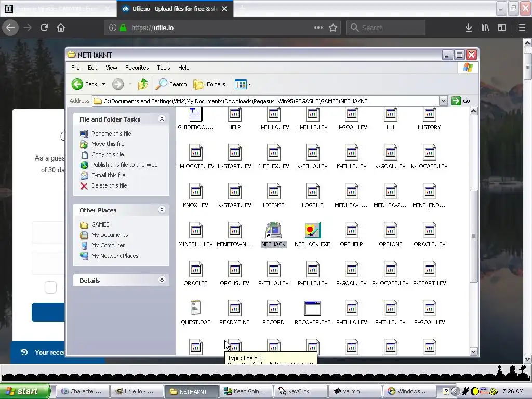Viewport: 532px width, 399px height.
Task: Expand the Details panel
Action: click(x=162, y=280)
